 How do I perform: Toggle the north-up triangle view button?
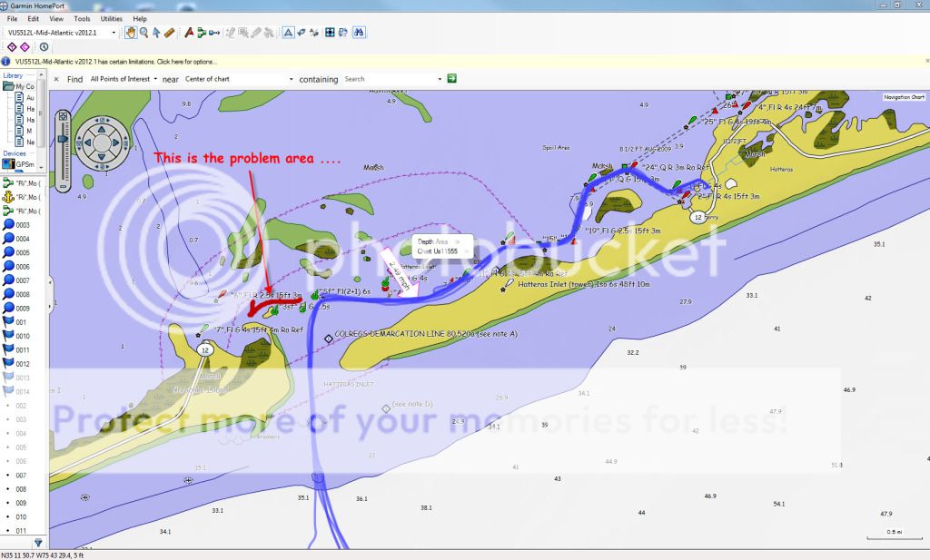287,33
